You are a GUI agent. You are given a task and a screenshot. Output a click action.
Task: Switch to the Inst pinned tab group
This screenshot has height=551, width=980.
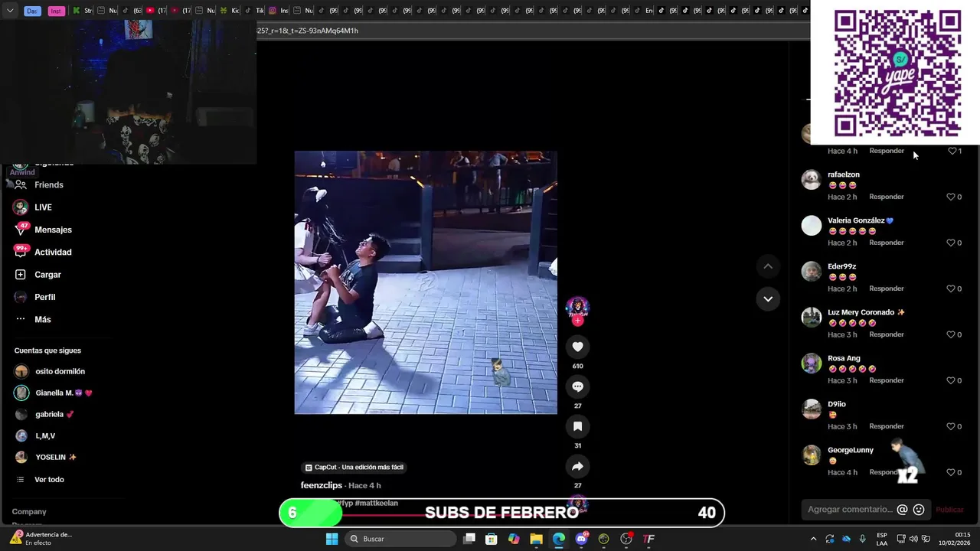pyautogui.click(x=55, y=11)
